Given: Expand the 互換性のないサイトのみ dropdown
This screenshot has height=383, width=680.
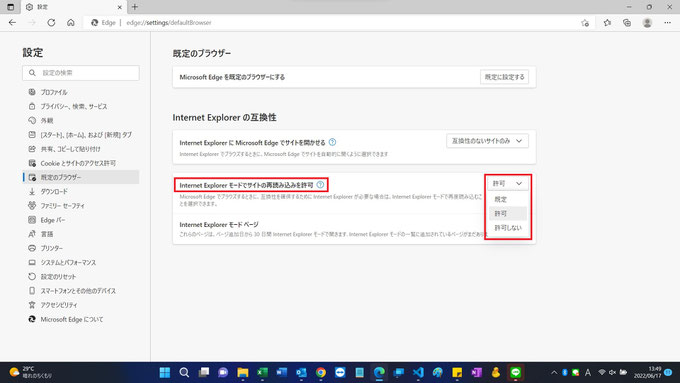Looking at the screenshot, I should click(487, 141).
